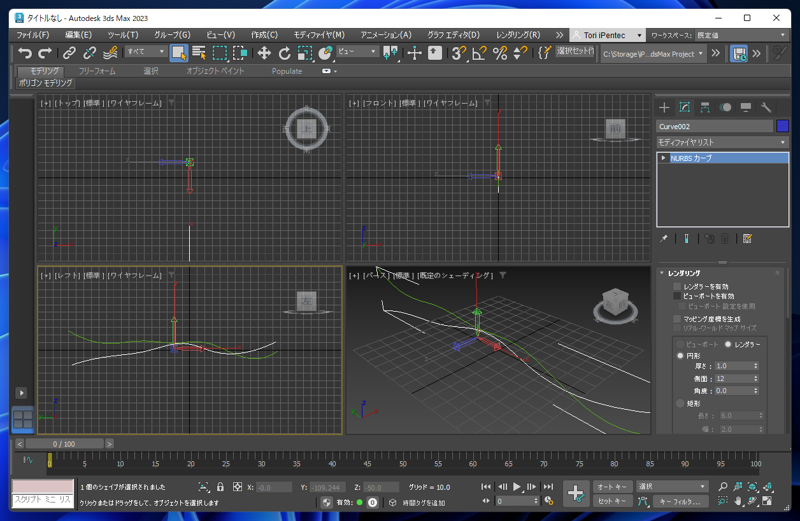Click the 0 / 100 time slider
The width and height of the screenshot is (800, 521).
tap(64, 444)
